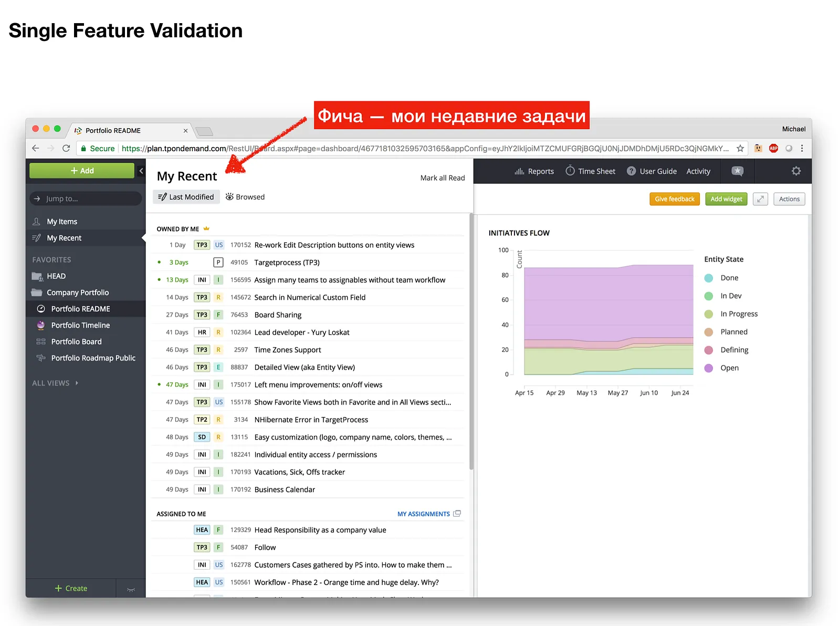Open the settings gear icon
Screen dimensions: 840x626
point(796,171)
